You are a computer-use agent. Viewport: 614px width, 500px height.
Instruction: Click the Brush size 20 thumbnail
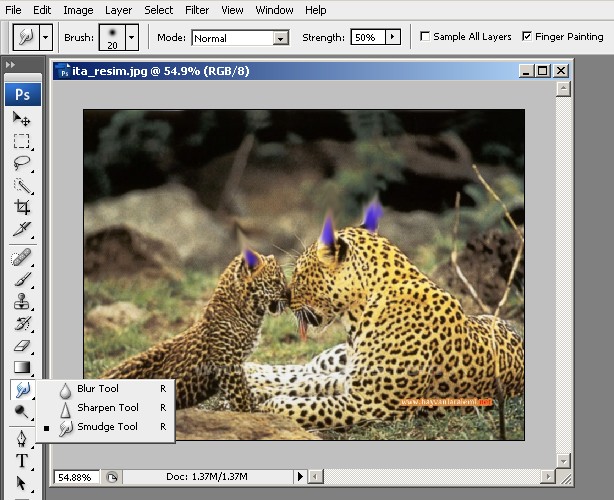click(112, 37)
